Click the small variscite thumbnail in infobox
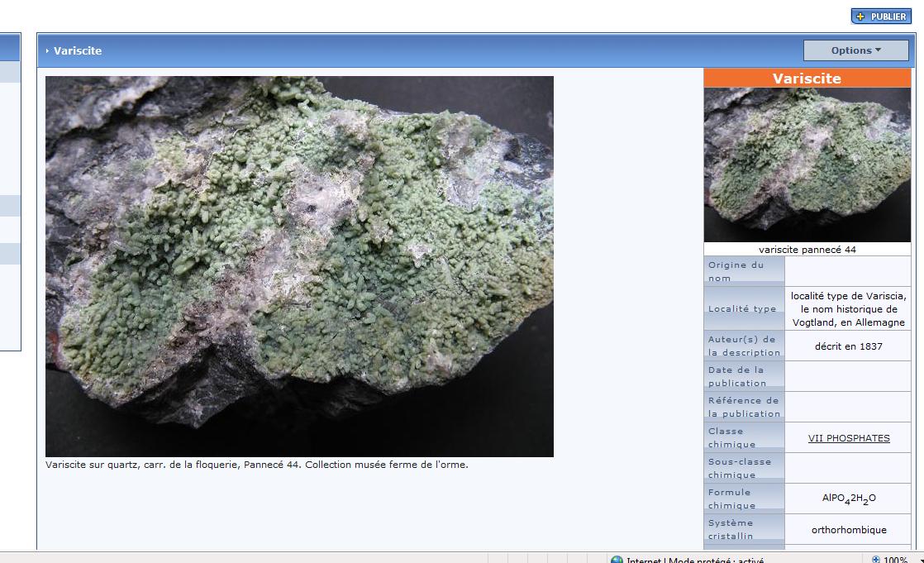This screenshot has height=563, width=924. click(x=807, y=165)
